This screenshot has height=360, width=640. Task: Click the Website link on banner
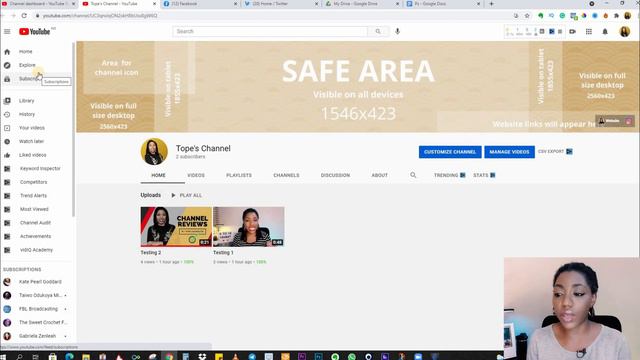pos(609,121)
